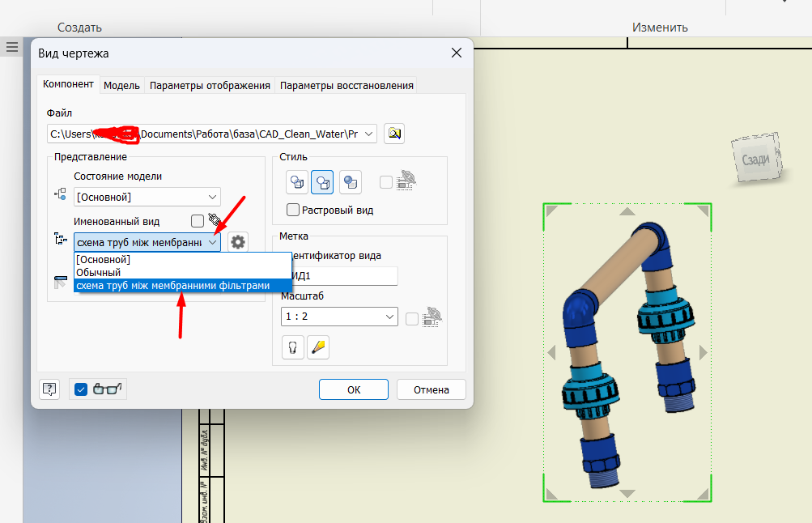Click the view identifier input field
This screenshot has width=812, height=523.
344,276
